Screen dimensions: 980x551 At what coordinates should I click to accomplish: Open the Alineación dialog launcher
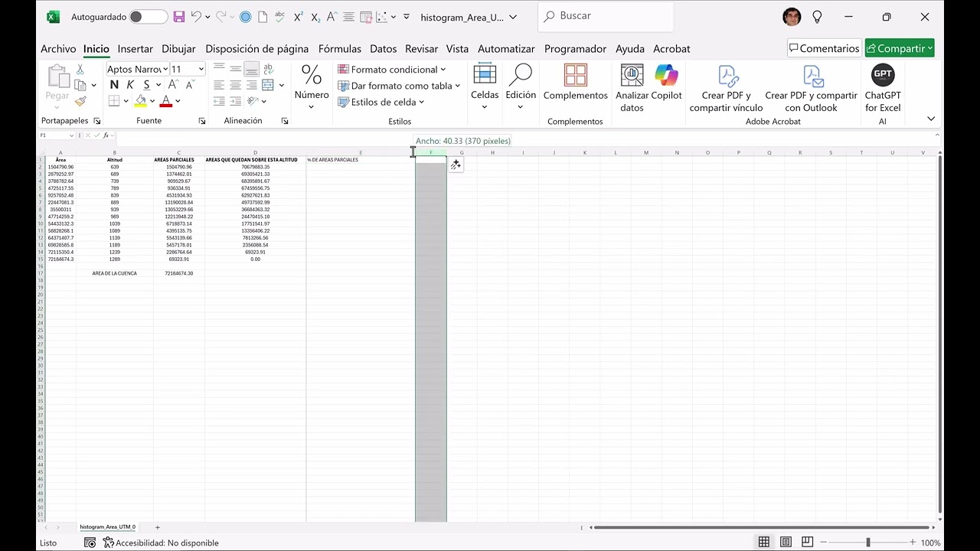tap(285, 121)
